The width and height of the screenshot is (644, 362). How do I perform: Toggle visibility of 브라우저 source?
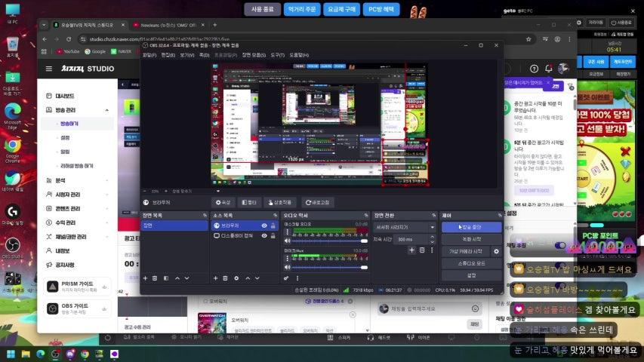[264, 225]
